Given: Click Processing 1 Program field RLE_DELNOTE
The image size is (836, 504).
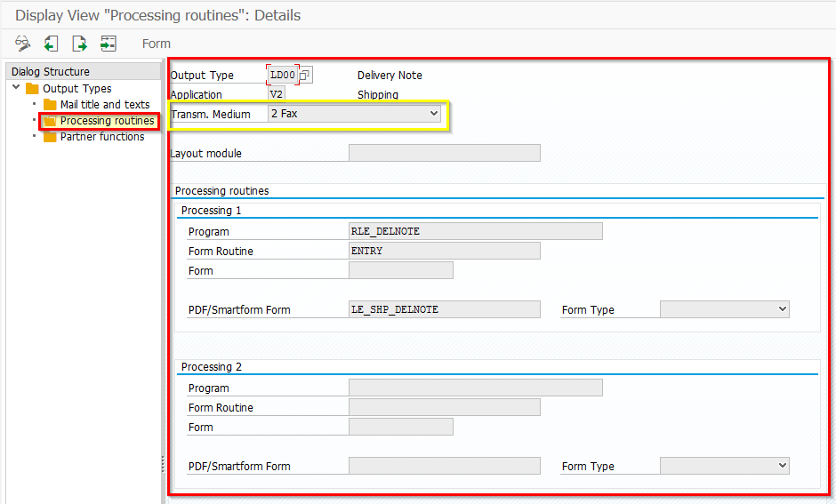Looking at the screenshot, I should [x=476, y=231].
